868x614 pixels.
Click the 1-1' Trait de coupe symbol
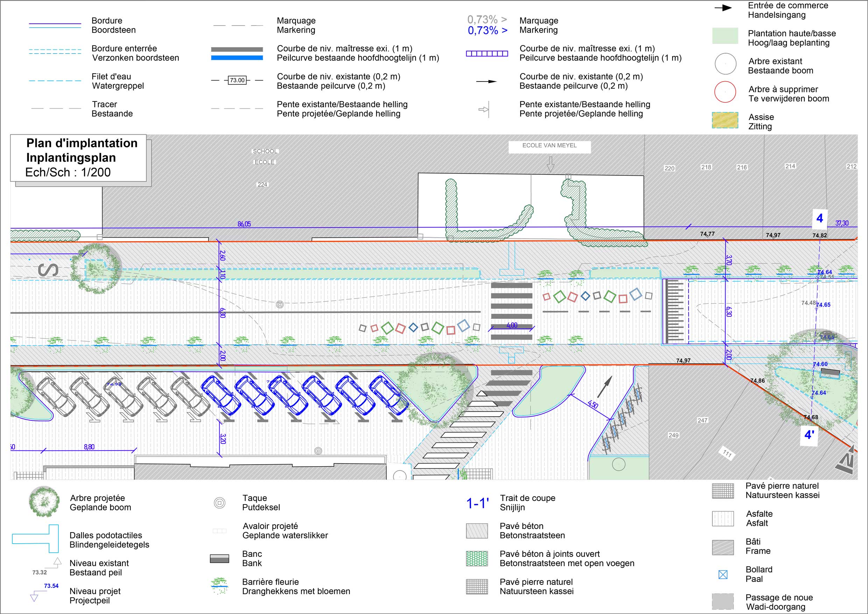point(478,503)
